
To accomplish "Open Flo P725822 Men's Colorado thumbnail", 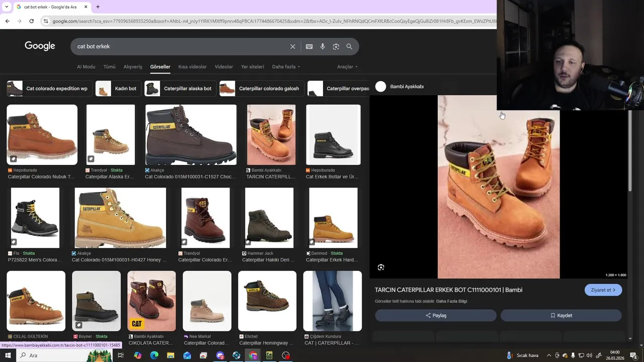I will [35, 218].
